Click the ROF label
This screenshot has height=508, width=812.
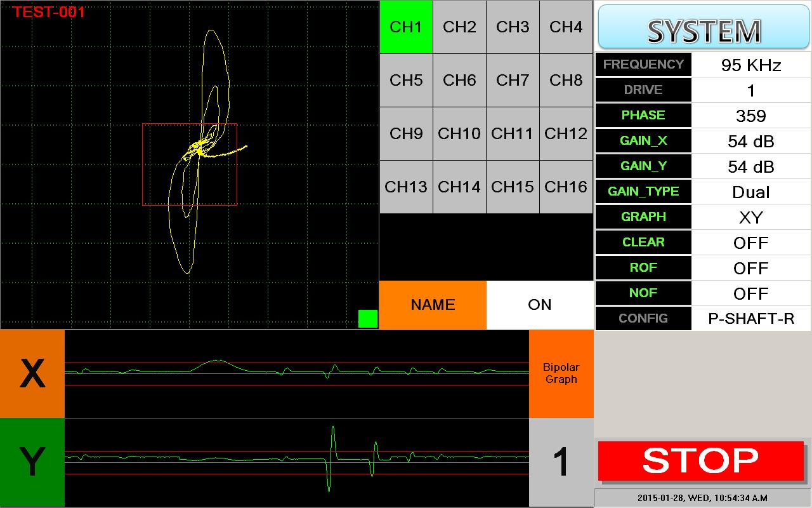pyautogui.click(x=643, y=268)
